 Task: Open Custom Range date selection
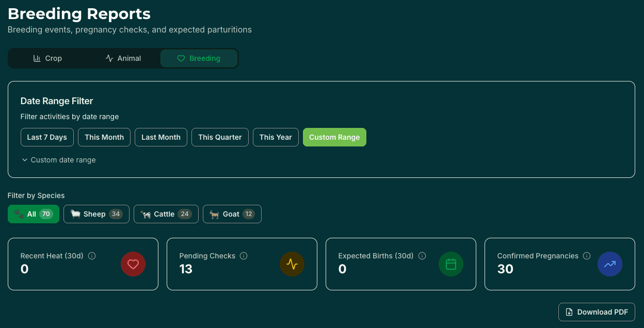(x=334, y=137)
